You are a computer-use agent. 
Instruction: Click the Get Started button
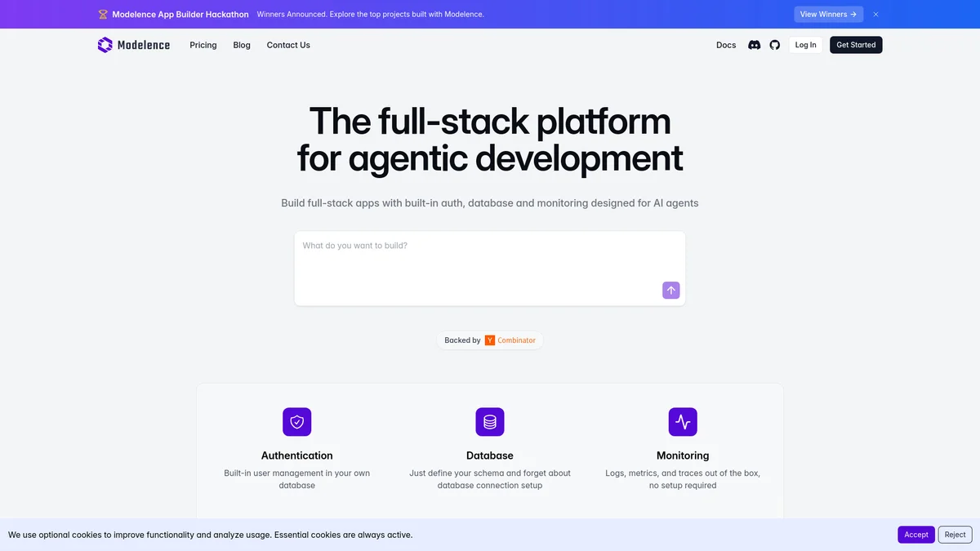[856, 45]
